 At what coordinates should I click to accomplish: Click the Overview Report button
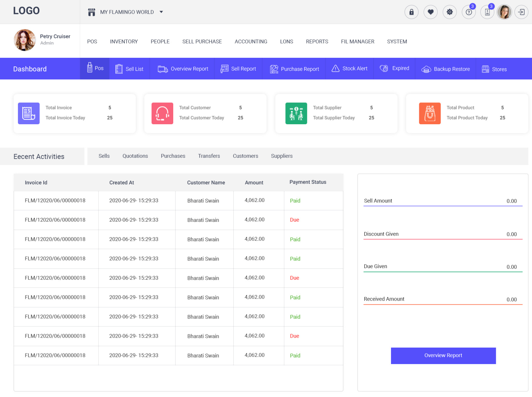[443, 355]
